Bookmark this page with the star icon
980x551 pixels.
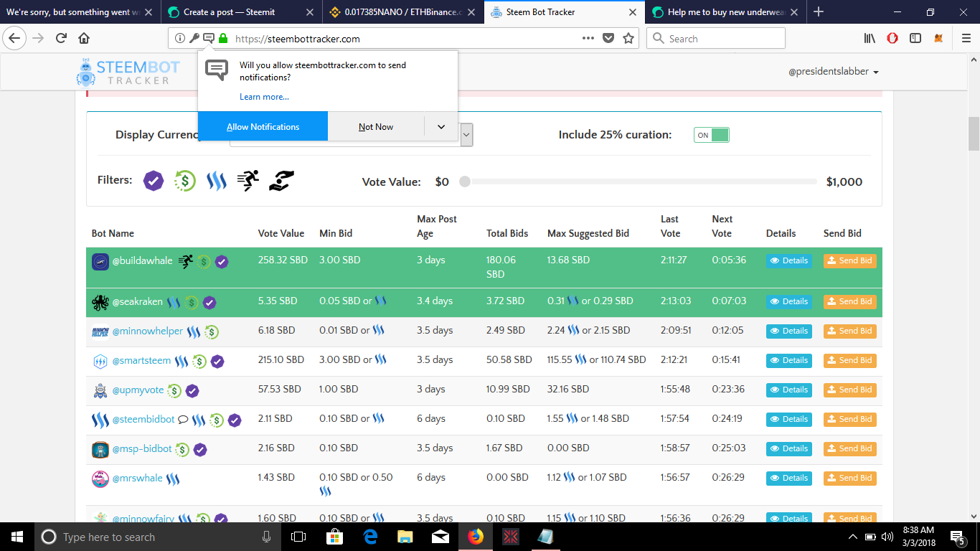tap(628, 39)
